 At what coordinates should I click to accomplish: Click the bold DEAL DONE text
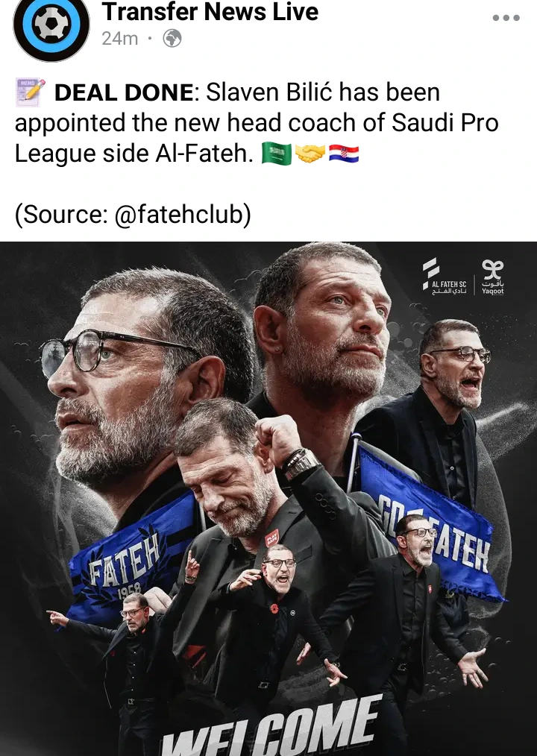(124, 92)
